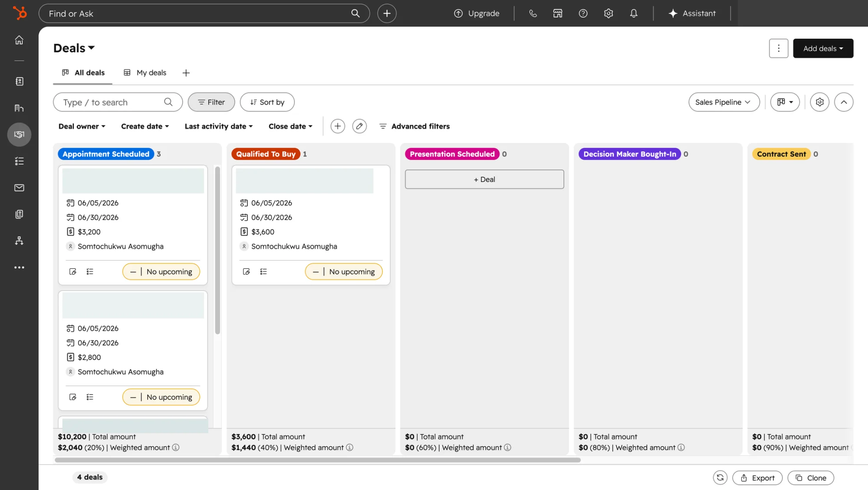Expand the Deals title dropdown
Viewport: 868px width, 490px height.
(x=74, y=48)
